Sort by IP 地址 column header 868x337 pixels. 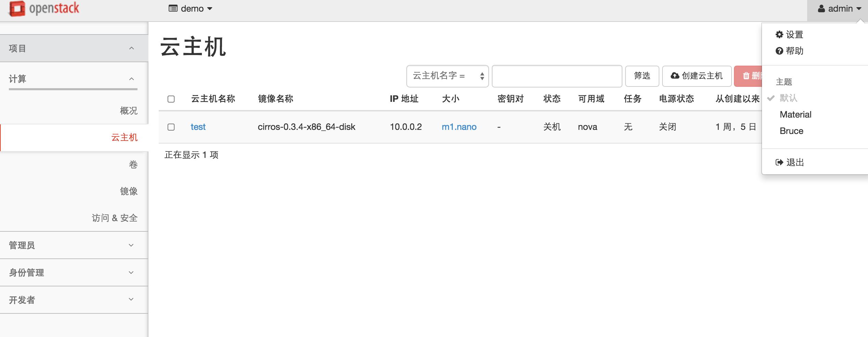pyautogui.click(x=404, y=99)
